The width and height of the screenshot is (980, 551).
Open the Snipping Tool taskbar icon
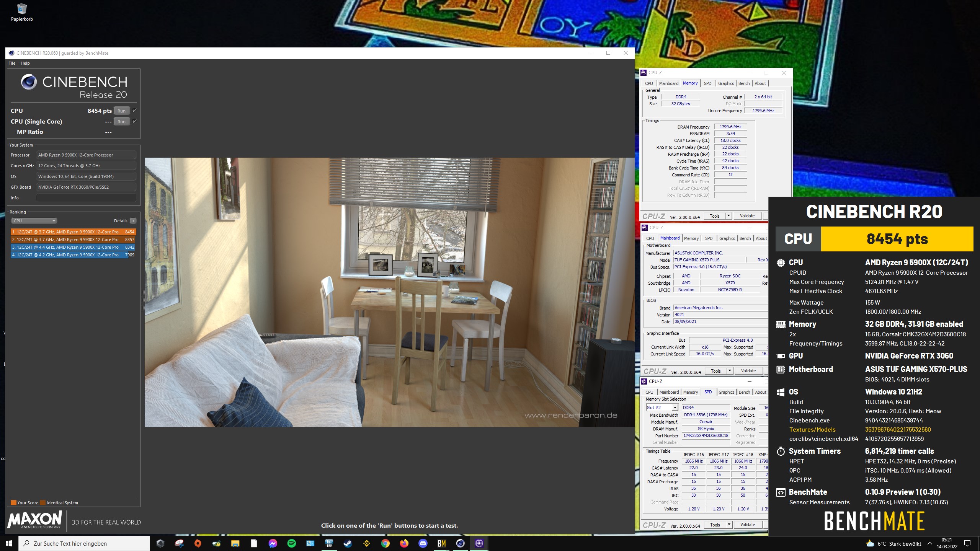click(x=179, y=543)
